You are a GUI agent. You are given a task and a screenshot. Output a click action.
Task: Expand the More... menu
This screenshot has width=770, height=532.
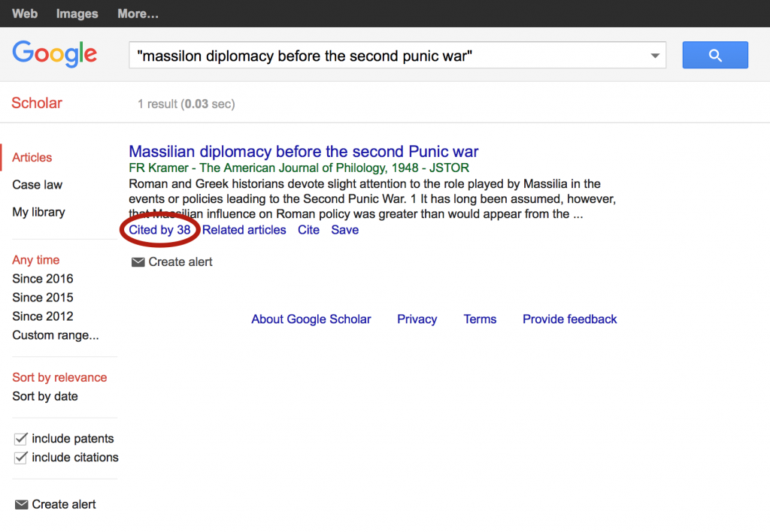137,14
